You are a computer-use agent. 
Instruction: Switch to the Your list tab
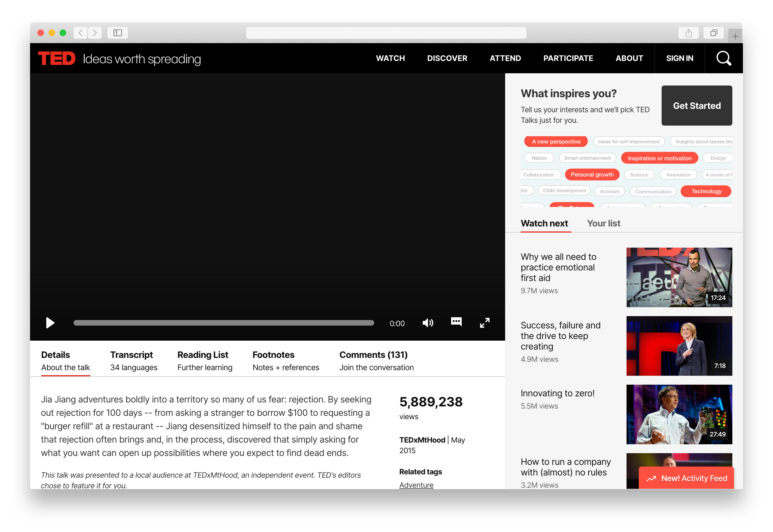(603, 223)
